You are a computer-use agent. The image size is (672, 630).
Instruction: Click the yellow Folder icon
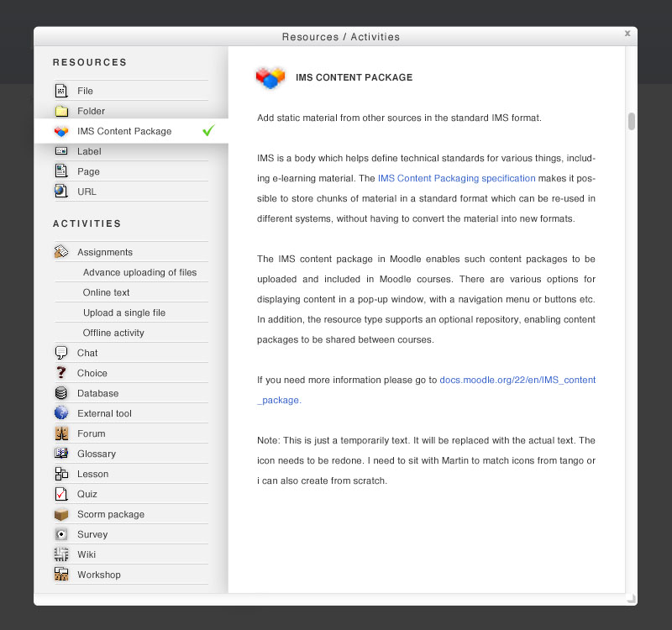[61, 111]
